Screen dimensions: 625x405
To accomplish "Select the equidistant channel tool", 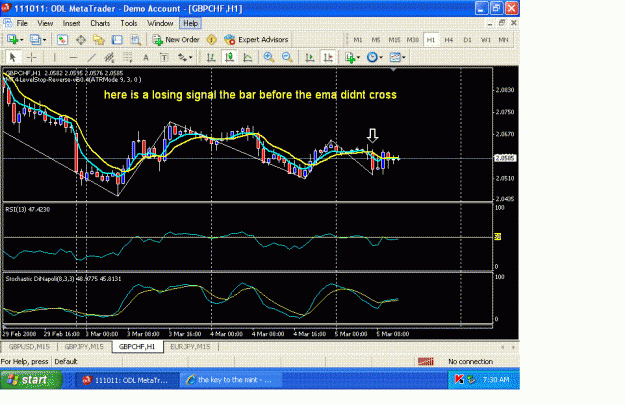I will [109, 57].
